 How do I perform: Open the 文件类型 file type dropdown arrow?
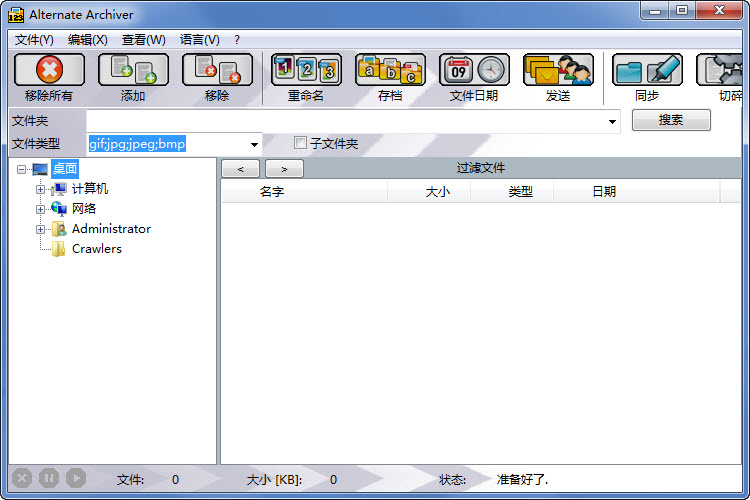pos(254,144)
